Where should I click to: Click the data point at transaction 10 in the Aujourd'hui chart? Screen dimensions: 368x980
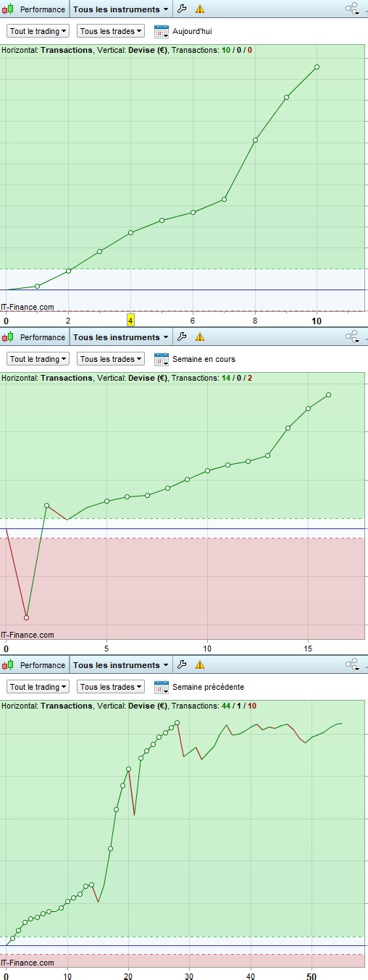[x=317, y=67]
